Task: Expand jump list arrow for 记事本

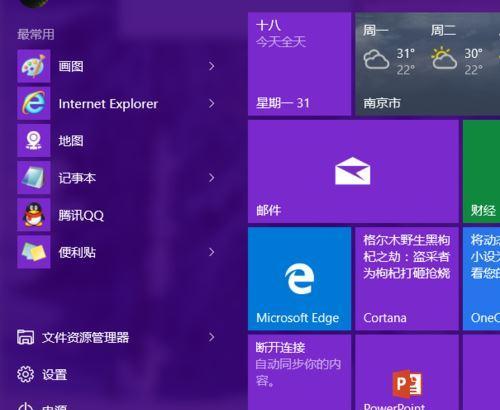Action: [212, 178]
